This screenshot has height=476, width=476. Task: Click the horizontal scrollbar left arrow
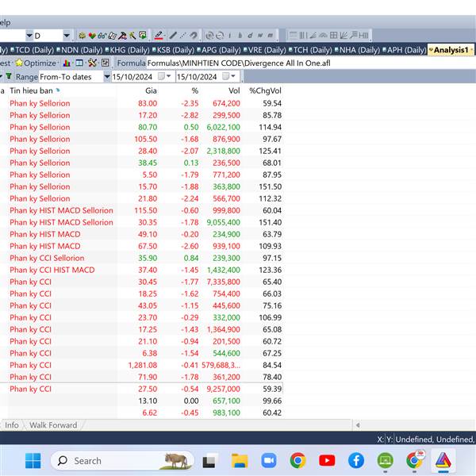[358, 425]
